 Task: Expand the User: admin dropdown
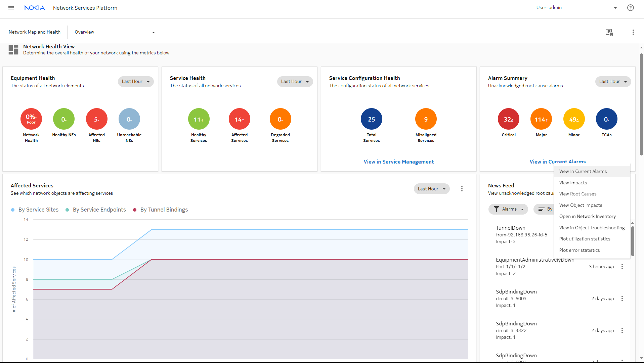click(576, 8)
